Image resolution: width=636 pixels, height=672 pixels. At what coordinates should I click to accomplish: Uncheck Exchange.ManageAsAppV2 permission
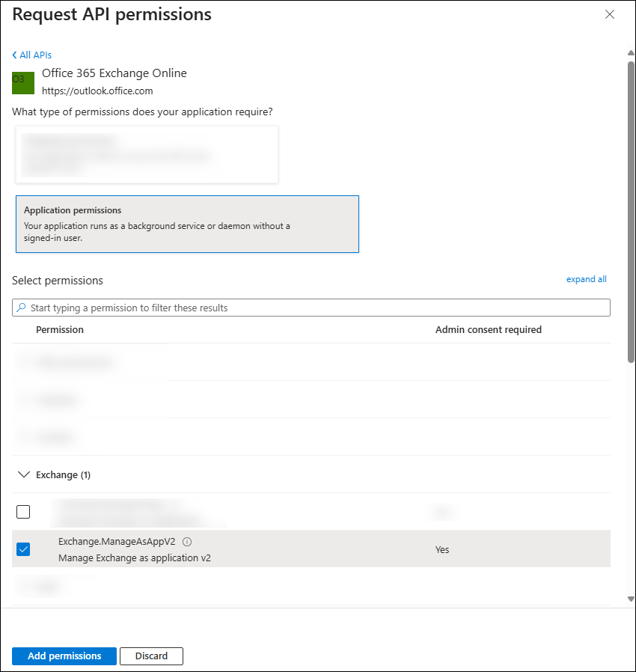tap(23, 549)
